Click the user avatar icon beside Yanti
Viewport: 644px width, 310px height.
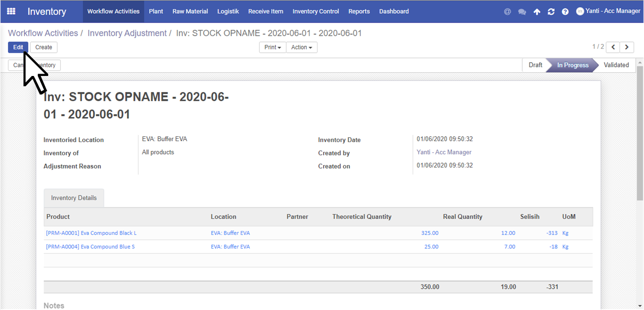[580, 11]
